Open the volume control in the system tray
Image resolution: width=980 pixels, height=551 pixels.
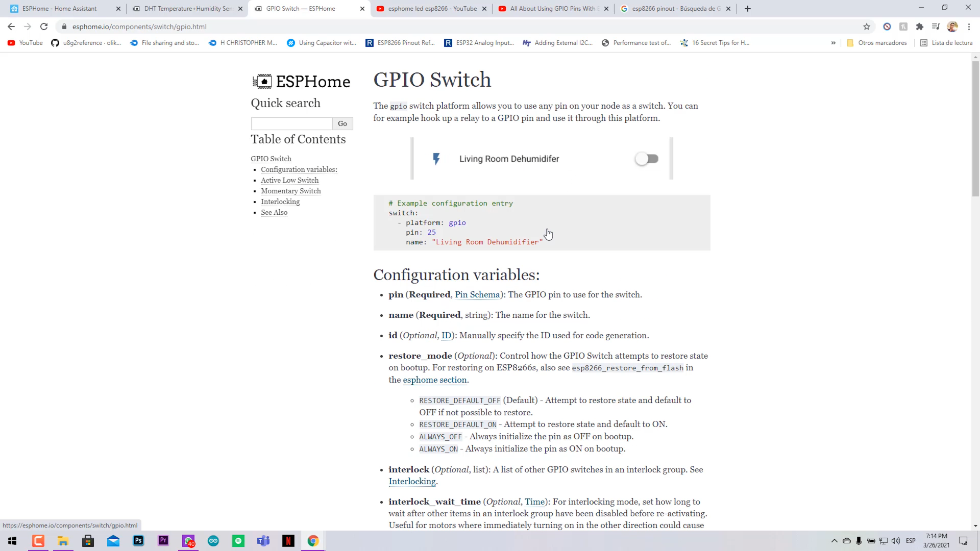(x=896, y=541)
